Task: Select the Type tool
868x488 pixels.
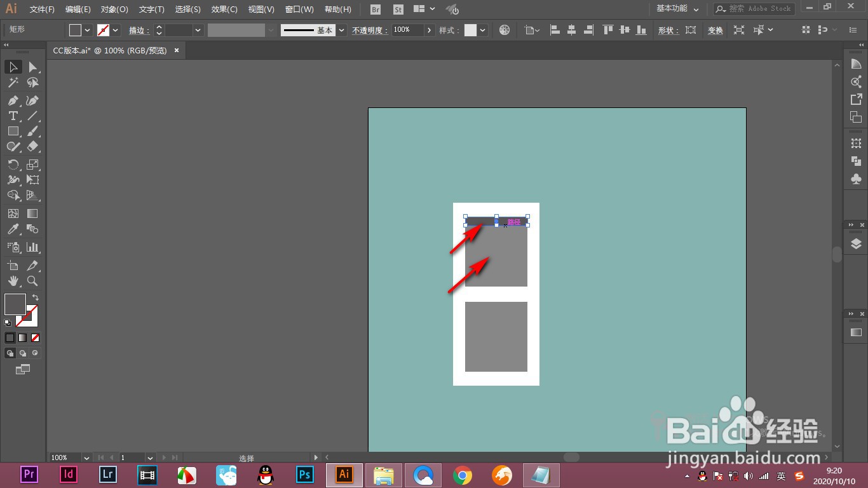Action: pos(13,116)
